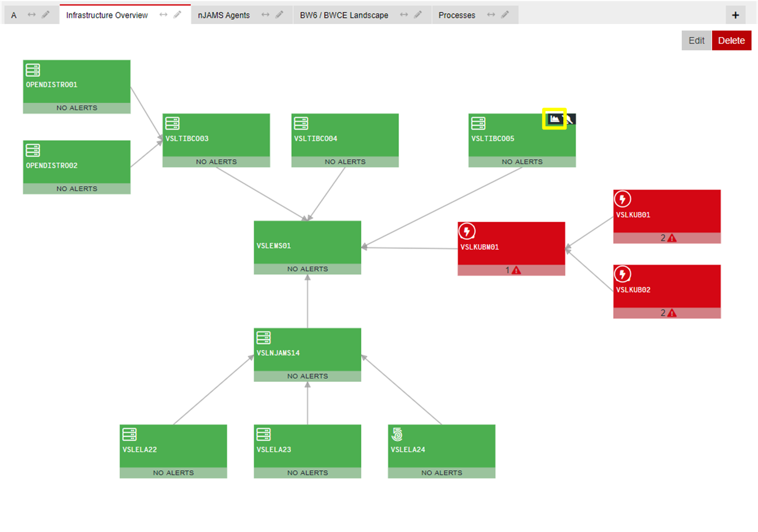Select the Infrastructure Overview tab
The width and height of the screenshot is (758, 532).
(x=107, y=15)
